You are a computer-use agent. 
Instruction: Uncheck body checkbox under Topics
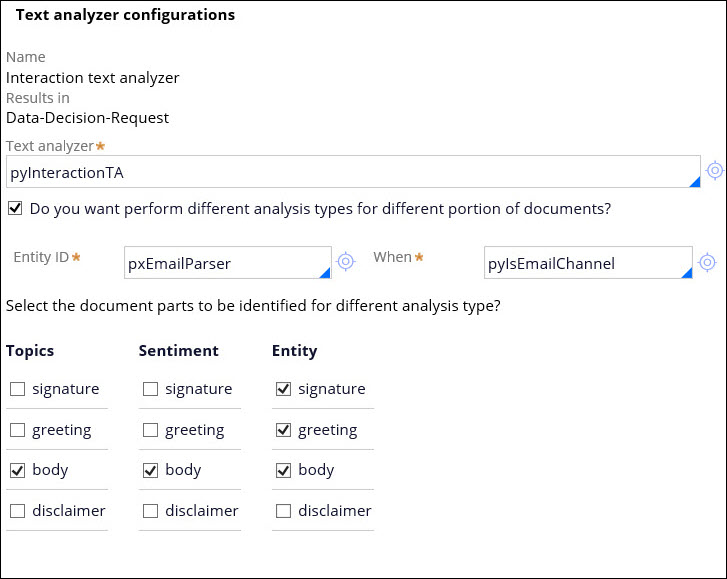pos(17,470)
